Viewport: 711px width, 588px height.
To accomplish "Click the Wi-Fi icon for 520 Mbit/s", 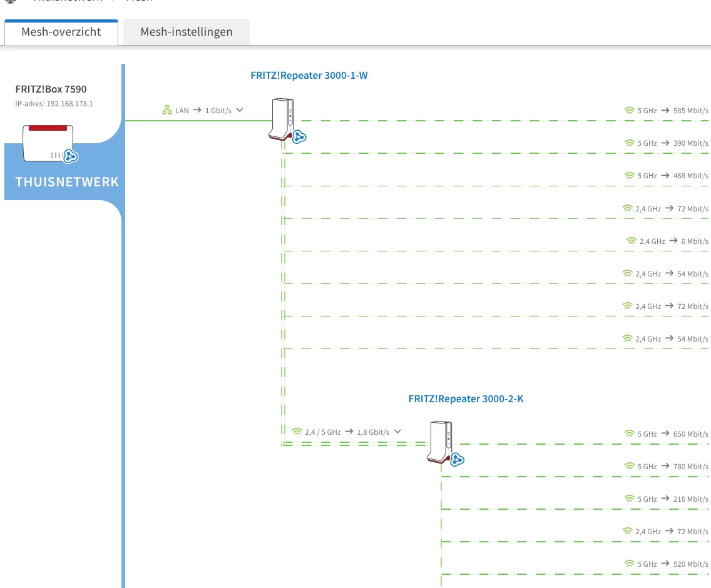I will 630,564.
